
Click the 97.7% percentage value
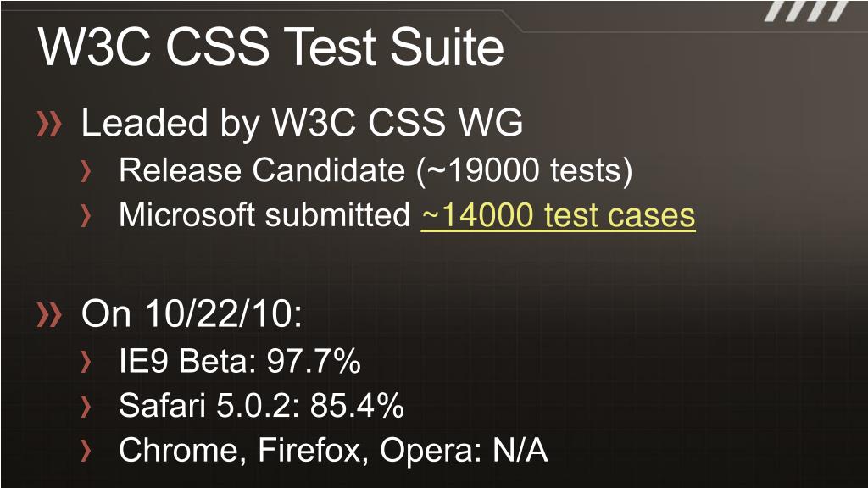click(x=314, y=361)
